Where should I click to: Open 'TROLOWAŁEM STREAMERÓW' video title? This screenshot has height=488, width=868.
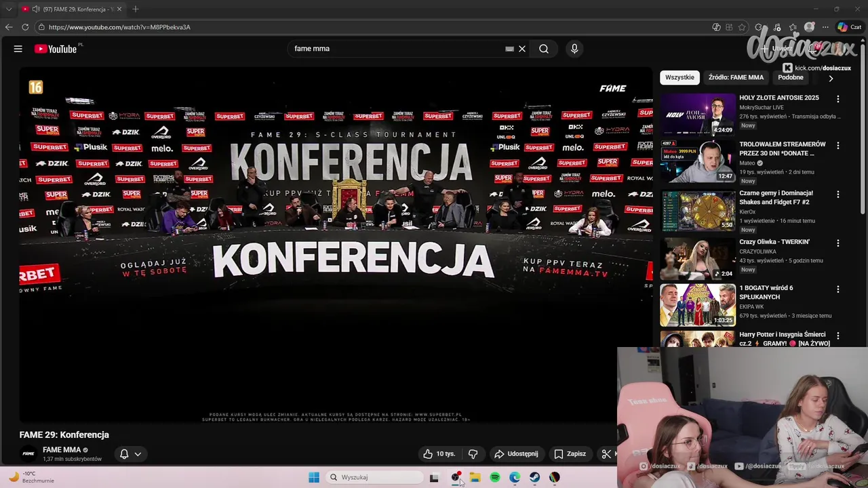coord(783,148)
